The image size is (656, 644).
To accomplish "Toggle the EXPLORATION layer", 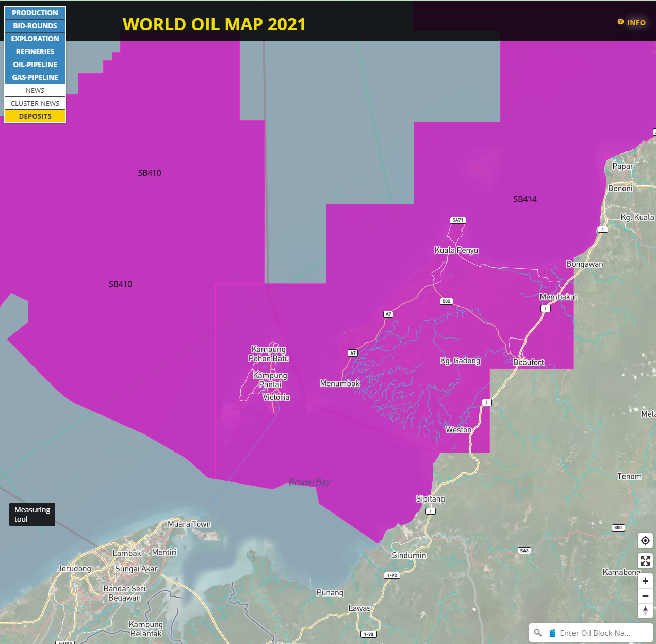I will pyautogui.click(x=35, y=39).
